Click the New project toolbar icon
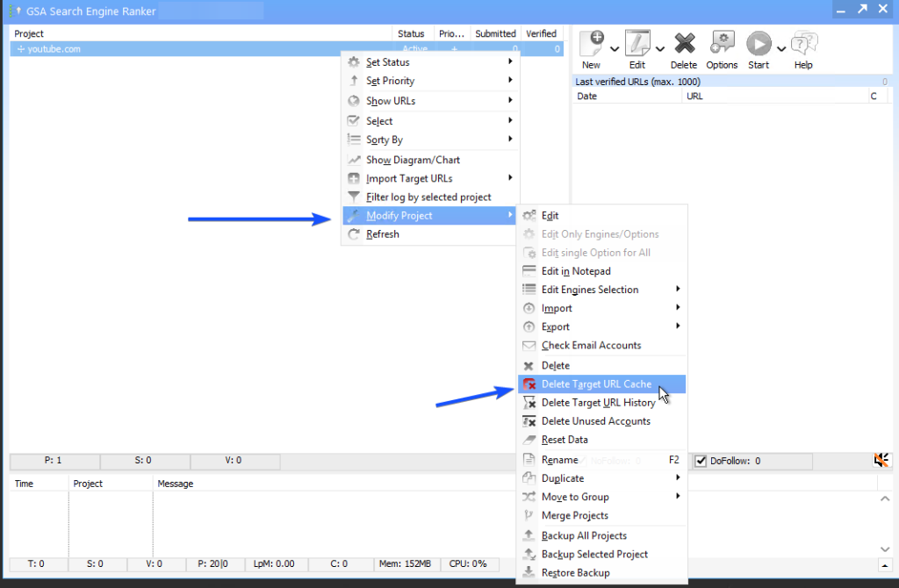Viewport: 899px width, 588px height. (592, 43)
